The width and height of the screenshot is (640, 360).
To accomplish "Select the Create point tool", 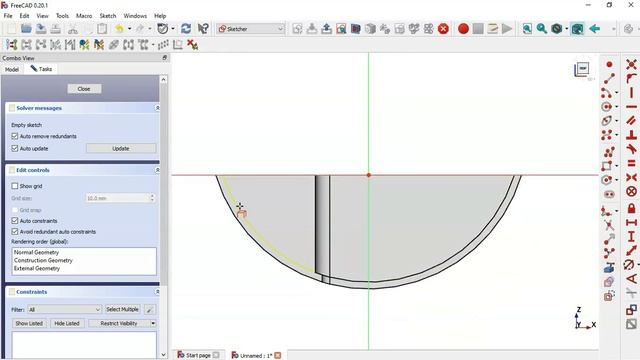I will click(x=609, y=64).
